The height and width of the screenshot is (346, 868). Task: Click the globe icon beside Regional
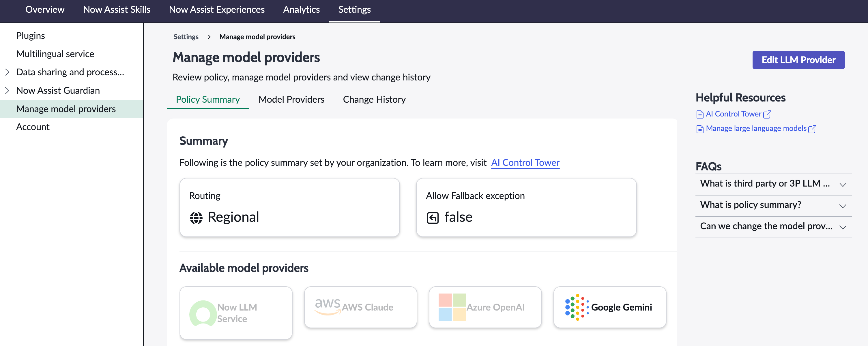[196, 218]
